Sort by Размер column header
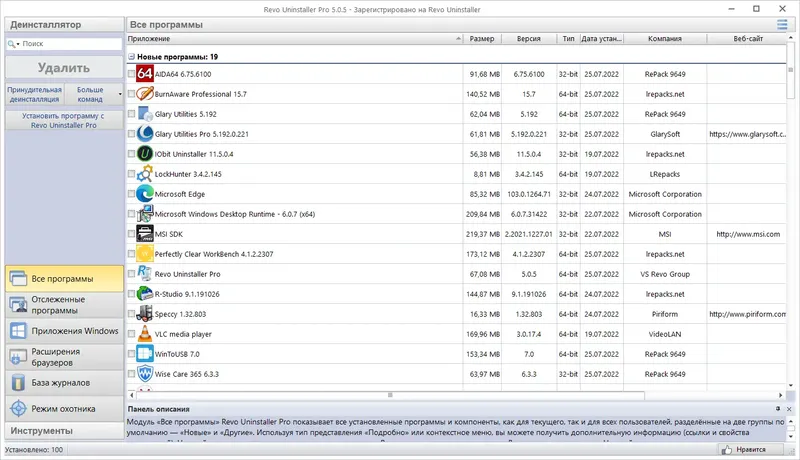Screen dimensions: 800x460 pyautogui.click(x=482, y=39)
